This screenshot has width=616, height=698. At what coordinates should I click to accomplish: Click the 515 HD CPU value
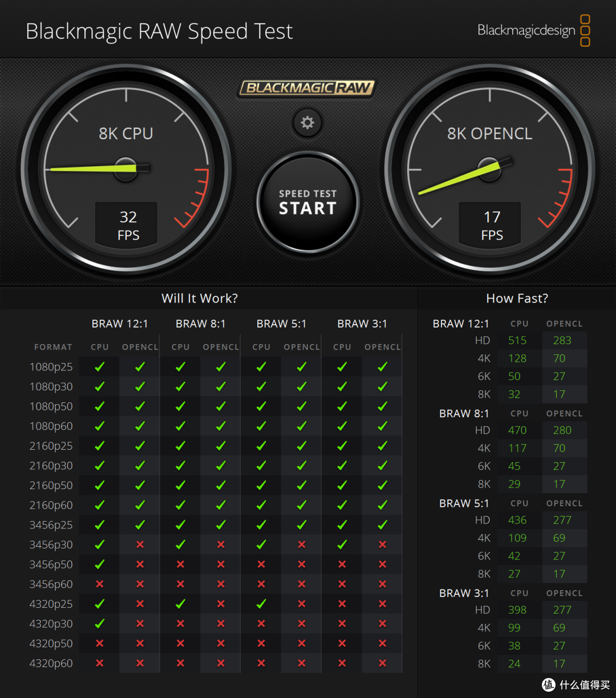pyautogui.click(x=517, y=340)
